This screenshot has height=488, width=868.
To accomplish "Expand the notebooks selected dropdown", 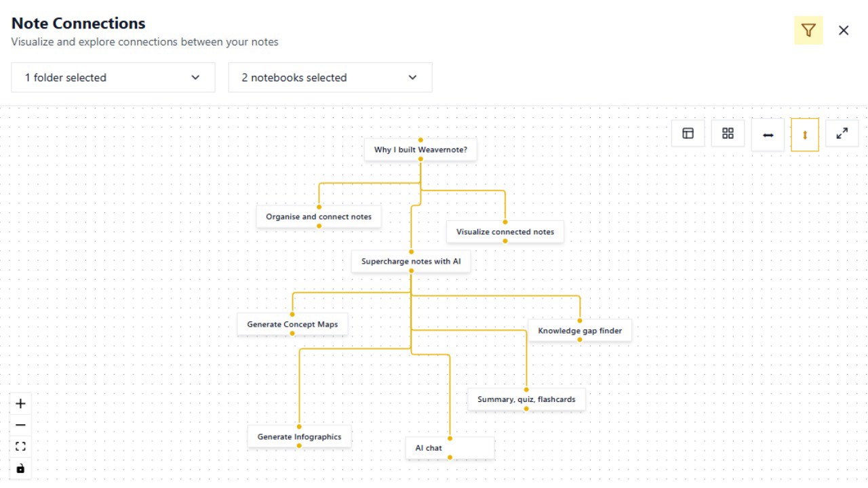I will click(330, 77).
